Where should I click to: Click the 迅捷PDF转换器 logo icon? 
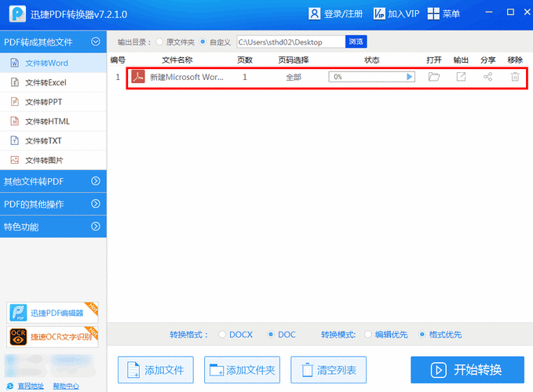(x=17, y=14)
